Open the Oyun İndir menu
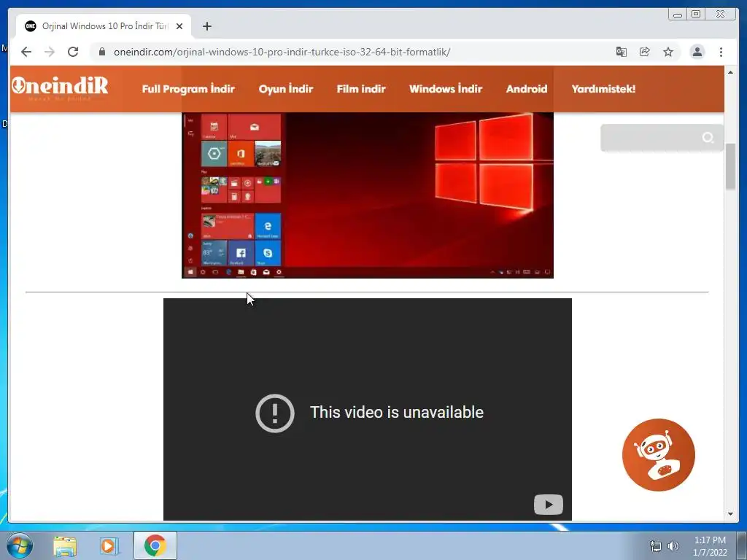Viewport: 747px width, 560px height. [x=286, y=88]
